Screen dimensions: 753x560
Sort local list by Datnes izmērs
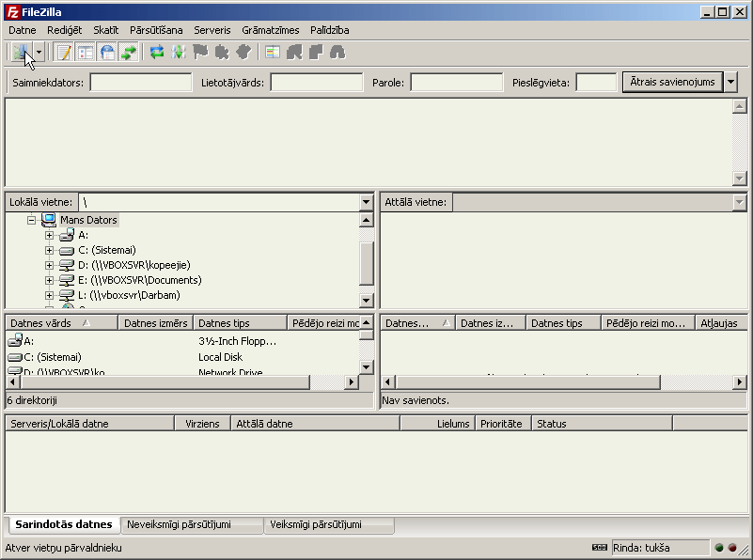click(x=156, y=323)
